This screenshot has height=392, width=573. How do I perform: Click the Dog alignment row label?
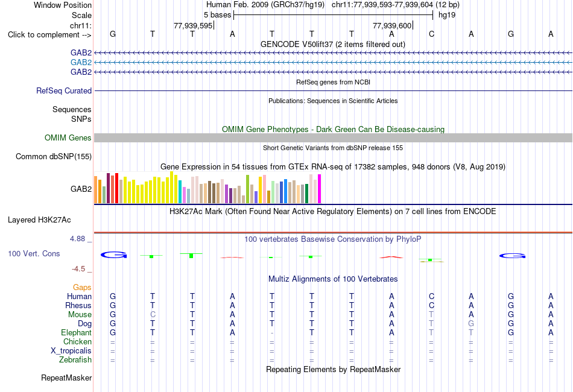click(84, 324)
